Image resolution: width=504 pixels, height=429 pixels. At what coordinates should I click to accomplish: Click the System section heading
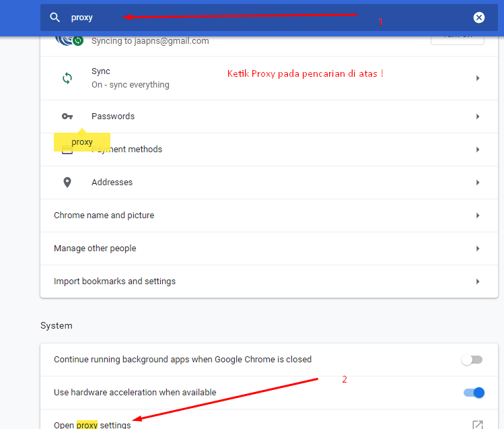[x=57, y=325]
